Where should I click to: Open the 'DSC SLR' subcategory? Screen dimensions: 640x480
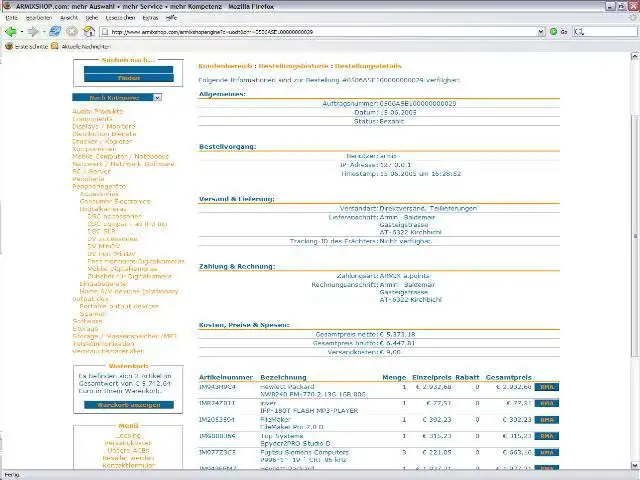(102, 231)
